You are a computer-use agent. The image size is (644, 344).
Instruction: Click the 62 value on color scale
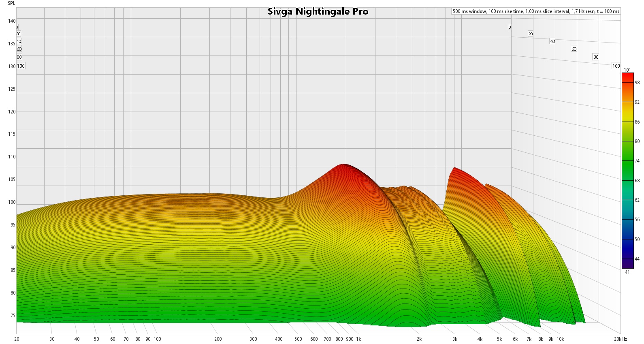[x=637, y=200]
